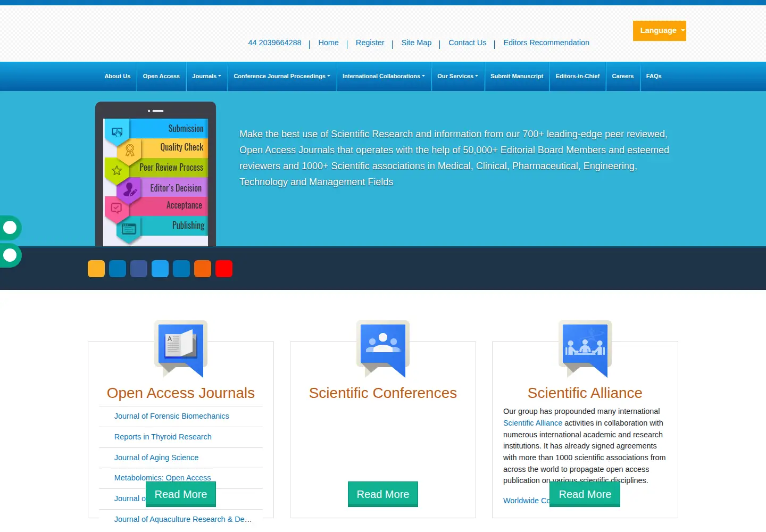
Task: Open Metabolomics: Open Access journal
Action: coord(162,477)
